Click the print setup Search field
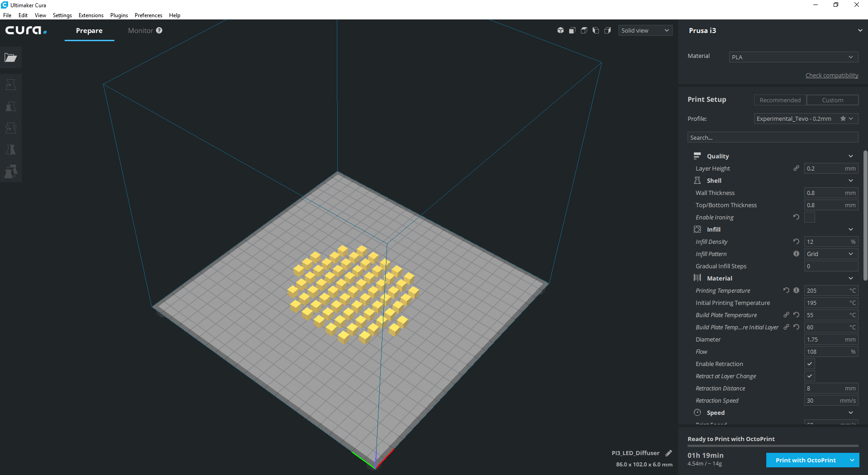 (x=773, y=137)
